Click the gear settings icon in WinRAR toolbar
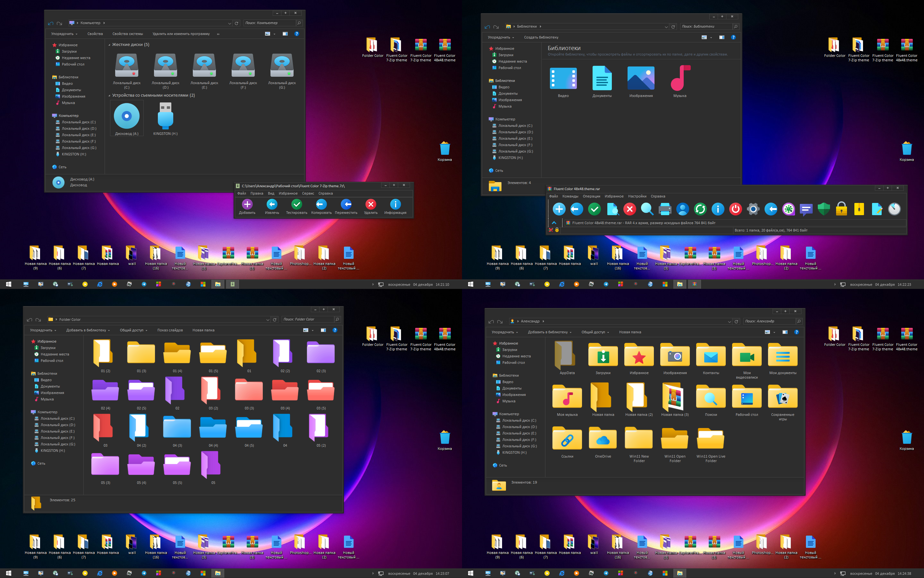The height and width of the screenshot is (578, 924). pos(753,209)
